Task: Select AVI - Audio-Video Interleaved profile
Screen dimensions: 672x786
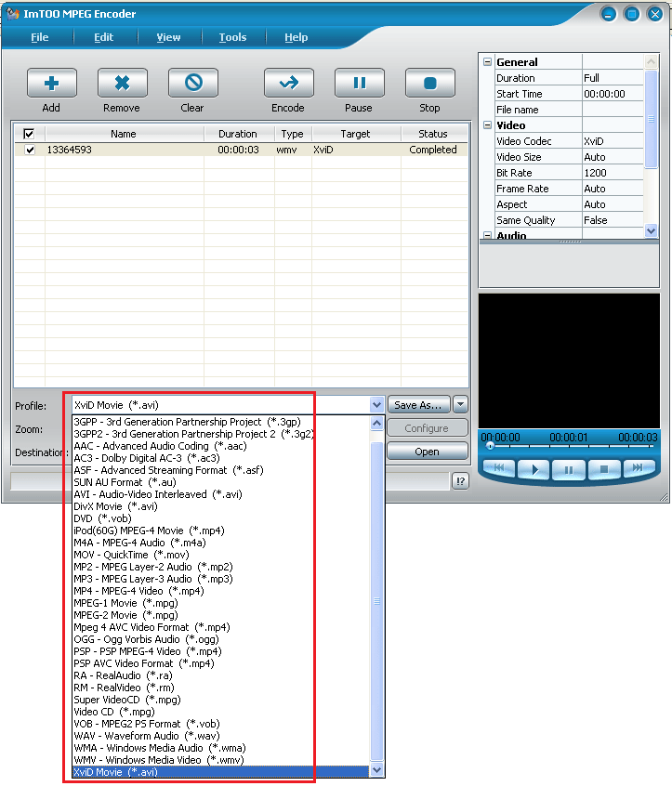Action: (220, 494)
